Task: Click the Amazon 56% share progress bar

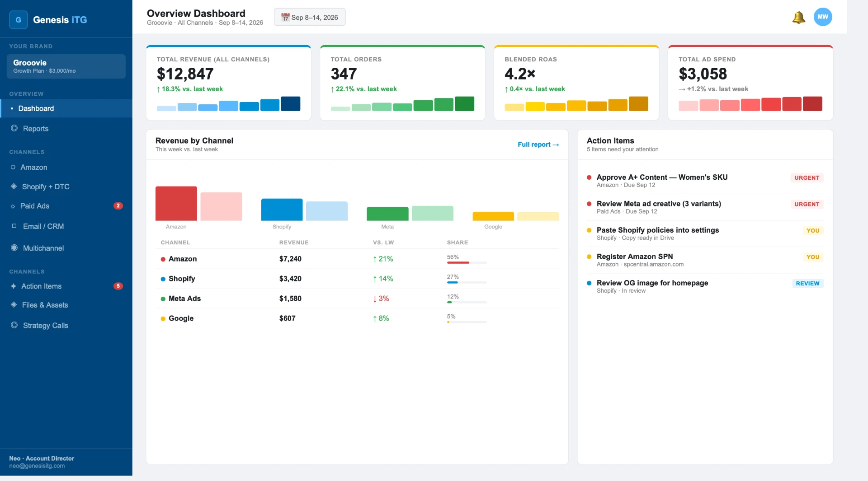Action: point(467,262)
